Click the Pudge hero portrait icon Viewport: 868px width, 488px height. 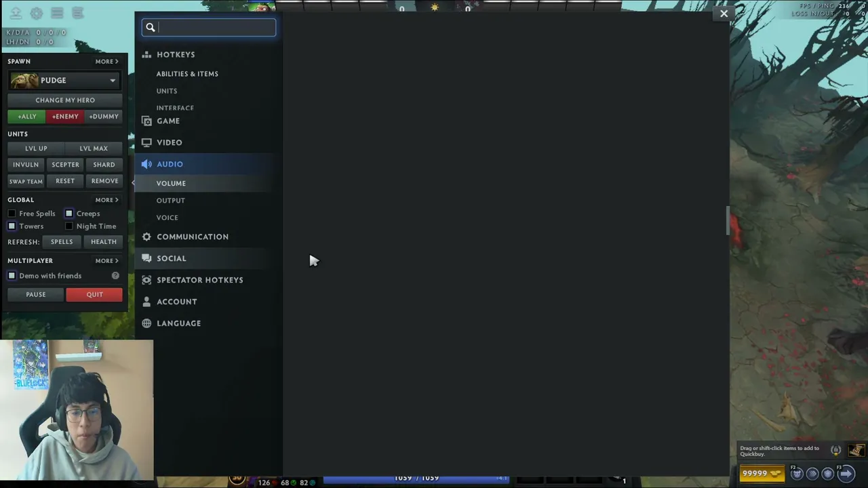pyautogui.click(x=24, y=81)
